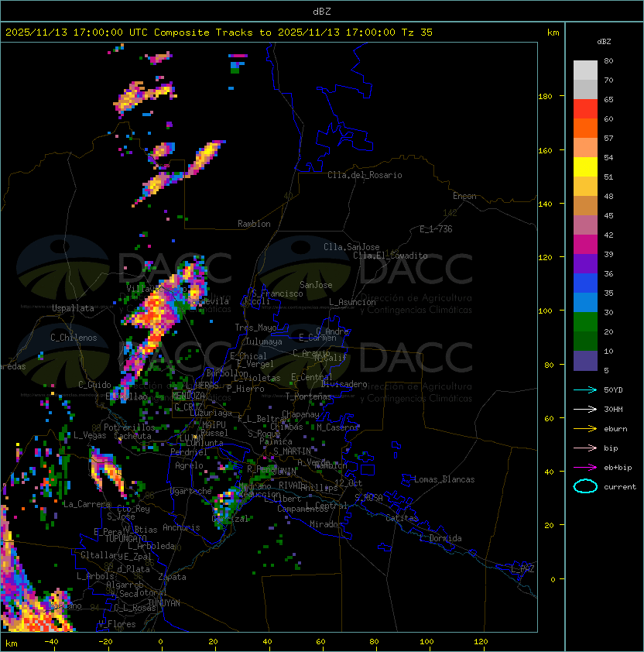Select the magenta 39–42 dBZ swatch
Image resolution: width=644 pixels, height=652 pixels.
click(585, 245)
